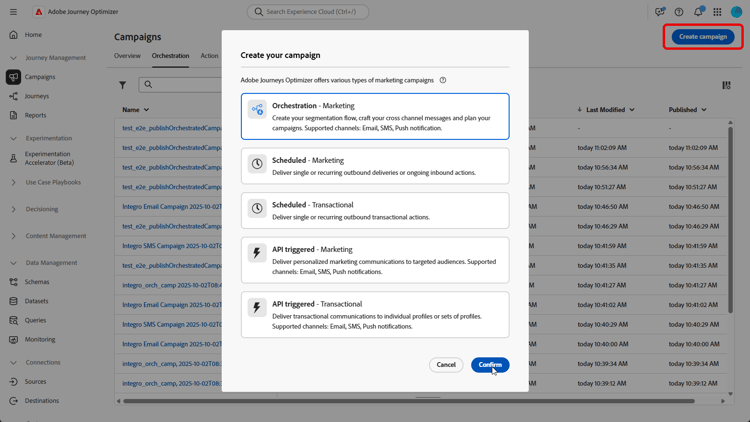Click "today 10:56:34 AM" Last Modified cell
This screenshot has height=422, width=750.
click(x=602, y=167)
